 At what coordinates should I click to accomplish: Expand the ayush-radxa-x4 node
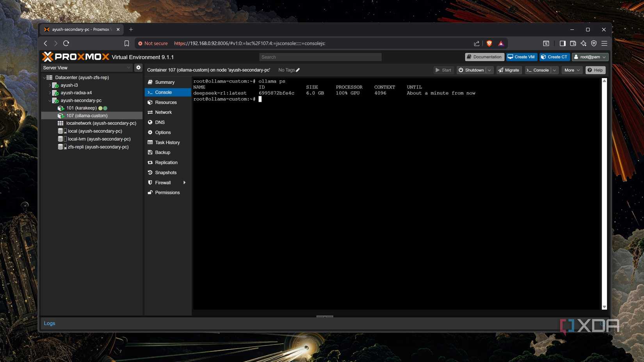50,93
